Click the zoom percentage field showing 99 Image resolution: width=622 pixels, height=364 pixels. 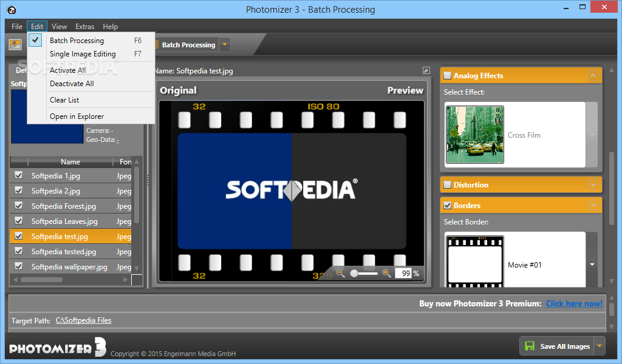[x=404, y=273]
